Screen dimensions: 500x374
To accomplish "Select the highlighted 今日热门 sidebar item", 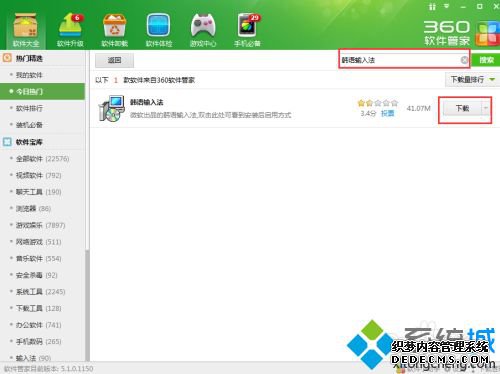I will (x=43, y=91).
